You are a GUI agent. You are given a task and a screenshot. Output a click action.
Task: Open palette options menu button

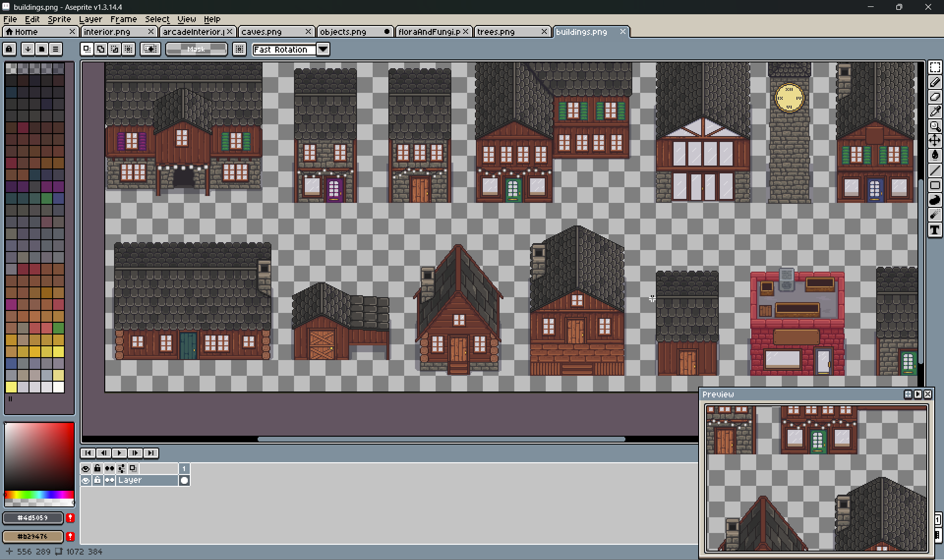click(x=56, y=49)
